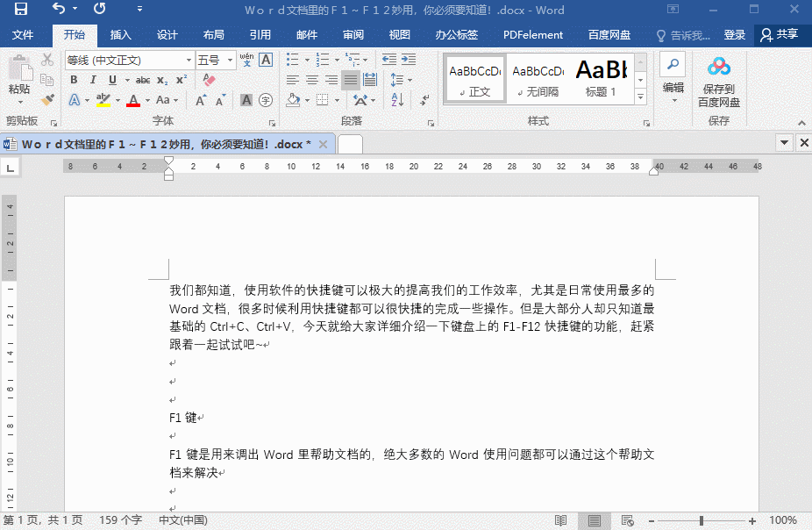Switch to Read Mode view icon
This screenshot has height=530, width=812.
point(560,520)
